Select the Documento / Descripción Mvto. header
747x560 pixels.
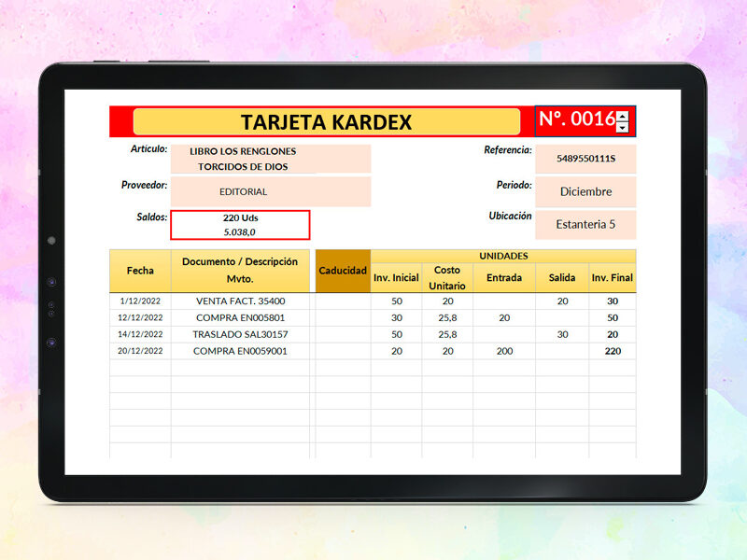[x=240, y=271]
